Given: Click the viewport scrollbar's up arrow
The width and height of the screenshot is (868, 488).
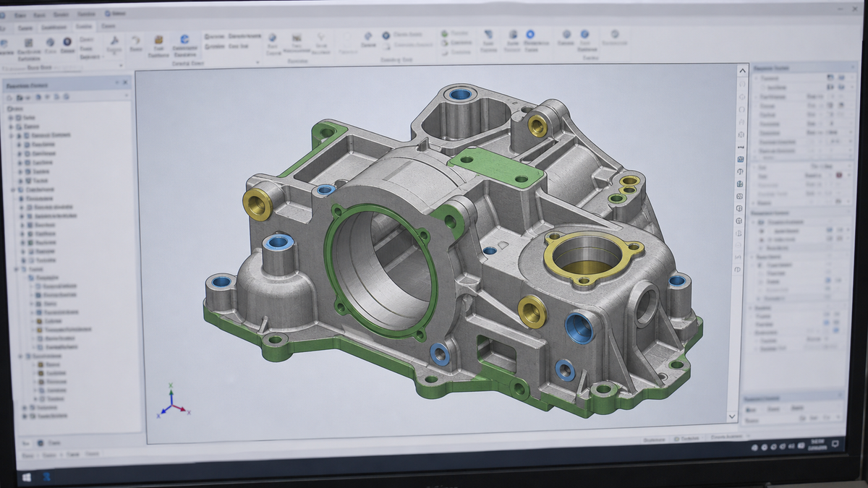Looking at the screenshot, I should pos(741,71).
